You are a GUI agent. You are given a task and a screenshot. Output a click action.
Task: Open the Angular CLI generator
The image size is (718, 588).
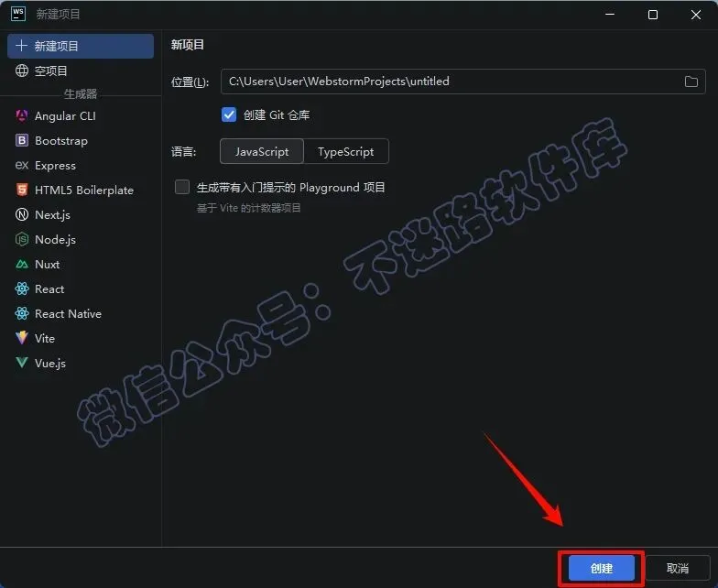(81, 115)
